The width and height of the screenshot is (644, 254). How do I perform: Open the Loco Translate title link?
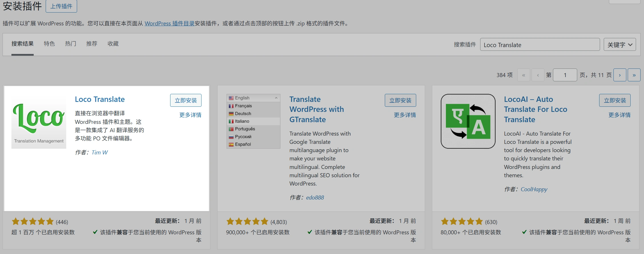coord(100,99)
